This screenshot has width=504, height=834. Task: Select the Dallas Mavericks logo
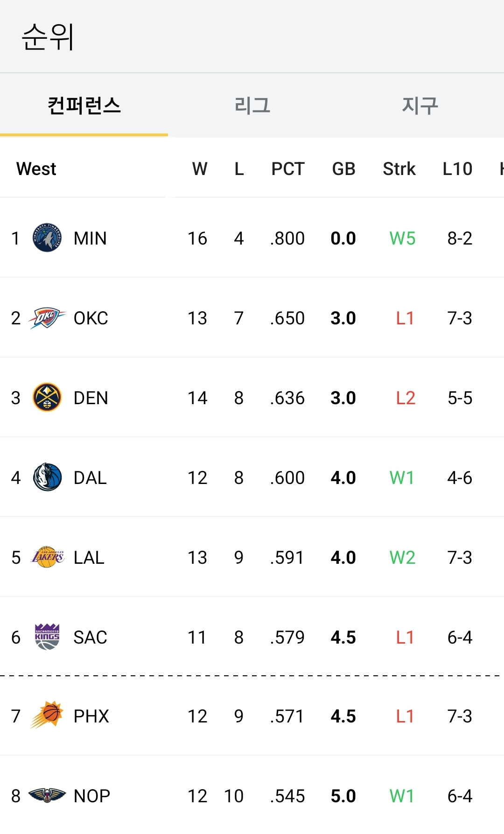click(47, 477)
